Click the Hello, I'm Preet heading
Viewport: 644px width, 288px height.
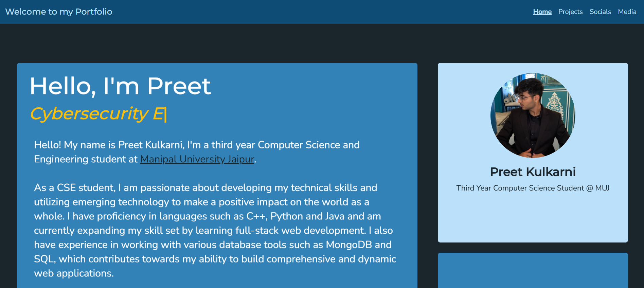tap(120, 86)
